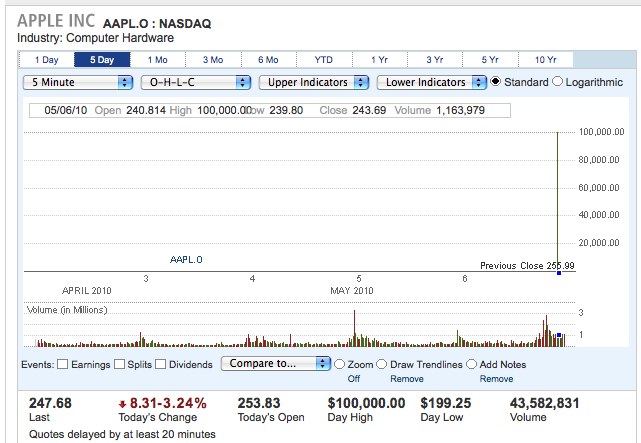The width and height of the screenshot is (641, 443).
Task: Click the 05/06/10 date in the data readout
Action: 66,110
